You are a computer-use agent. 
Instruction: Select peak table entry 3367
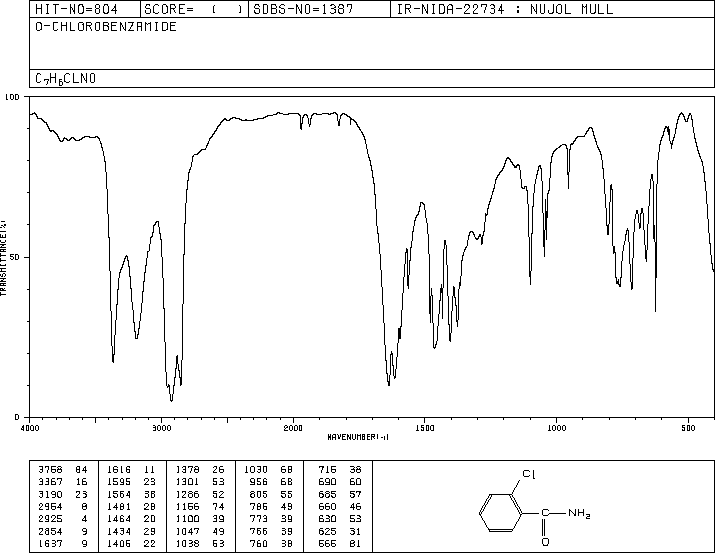click(63, 482)
